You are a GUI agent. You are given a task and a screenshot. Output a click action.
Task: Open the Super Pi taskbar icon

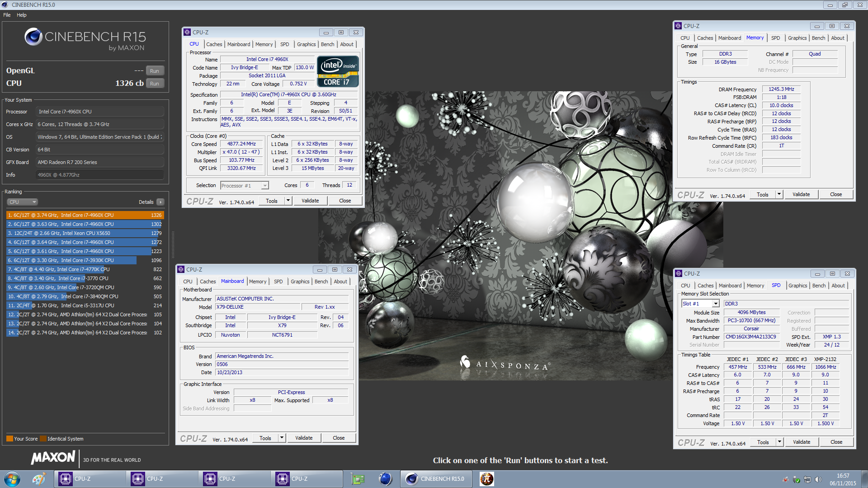tap(486, 479)
